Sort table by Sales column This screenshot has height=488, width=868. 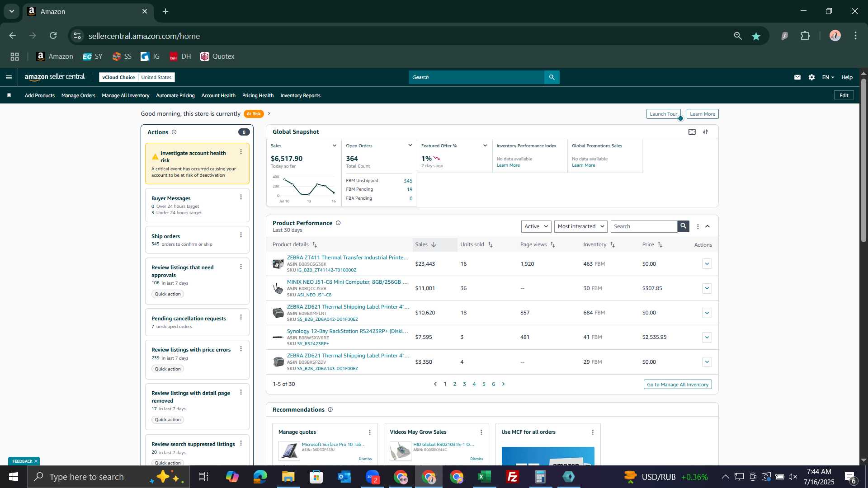click(426, 244)
